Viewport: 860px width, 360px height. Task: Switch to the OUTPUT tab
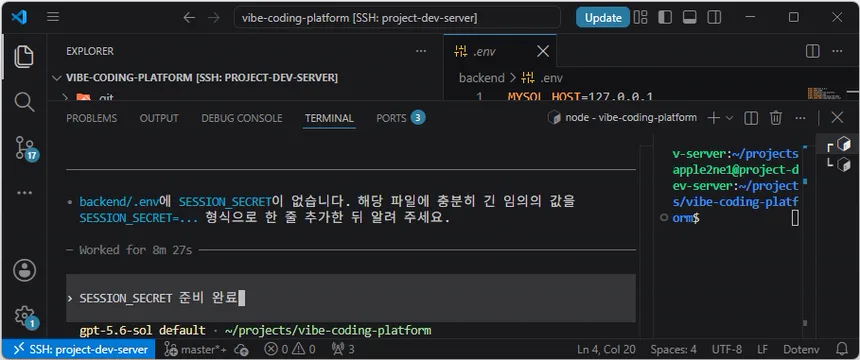click(x=159, y=118)
